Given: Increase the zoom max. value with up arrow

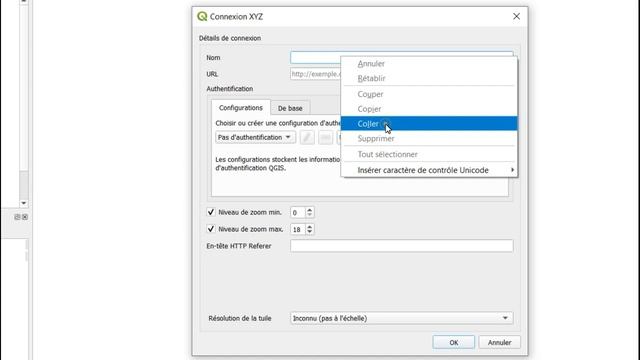Looking at the screenshot, I should click(x=309, y=227).
